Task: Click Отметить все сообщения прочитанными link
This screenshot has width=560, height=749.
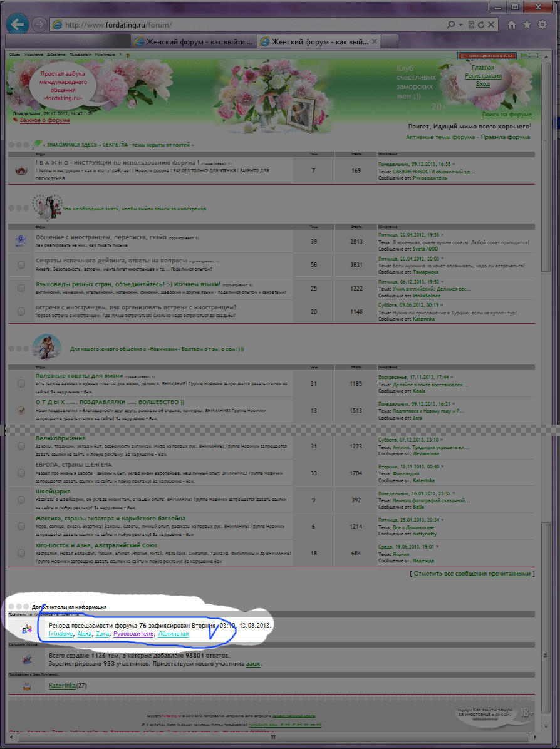Action: tap(472, 574)
